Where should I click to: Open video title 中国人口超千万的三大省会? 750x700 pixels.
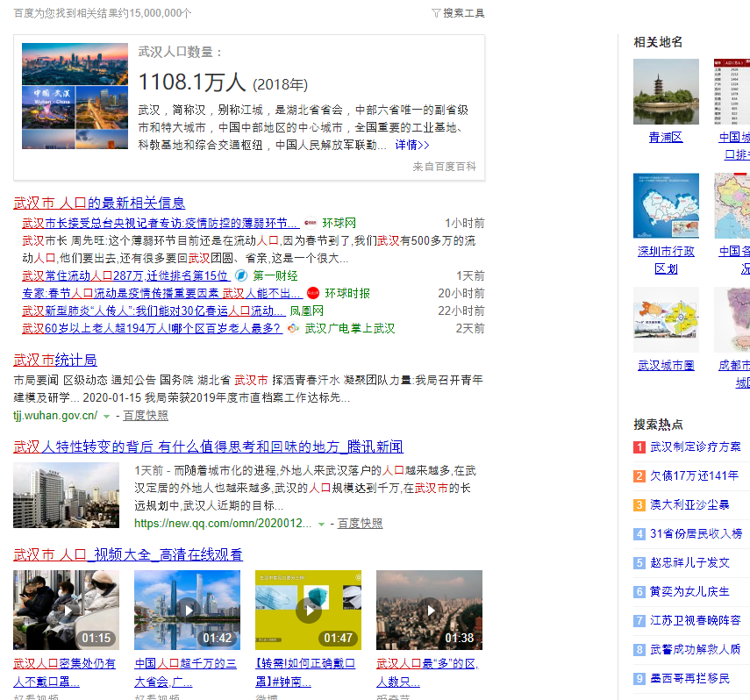(x=185, y=673)
